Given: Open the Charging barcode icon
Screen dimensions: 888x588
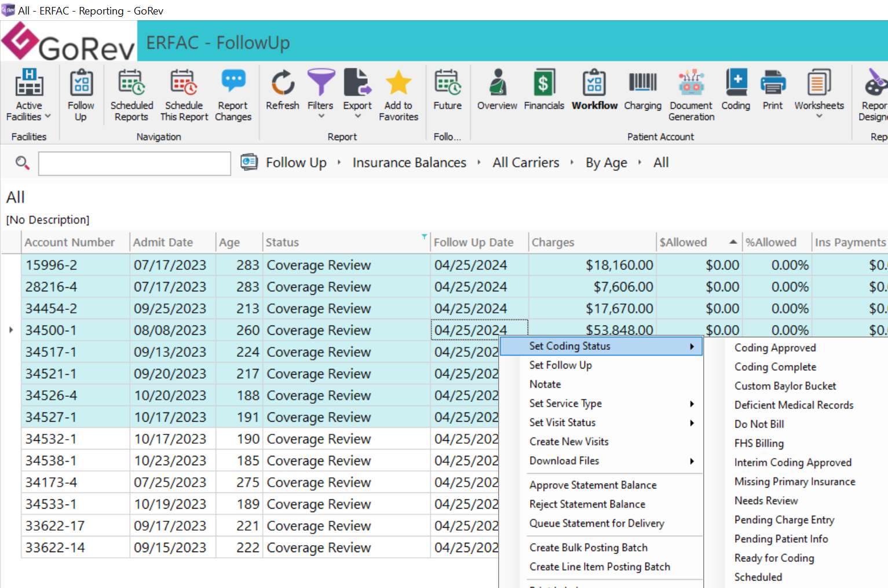Looking at the screenshot, I should coord(643,82).
